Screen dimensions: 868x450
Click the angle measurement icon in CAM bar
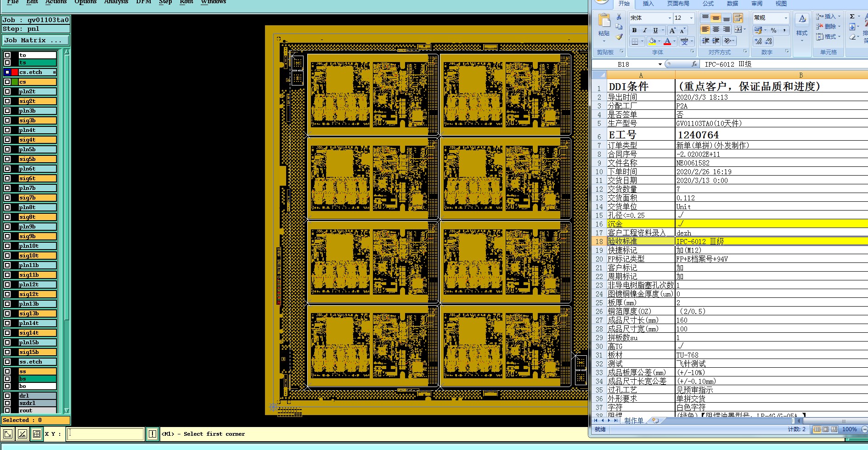click(22, 434)
